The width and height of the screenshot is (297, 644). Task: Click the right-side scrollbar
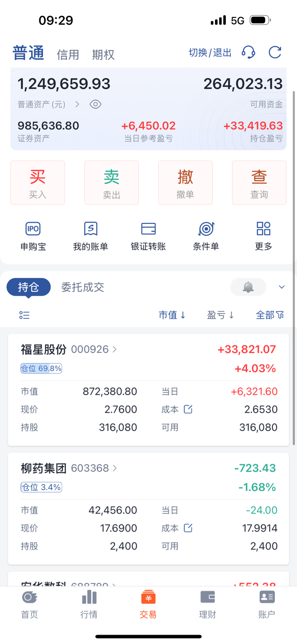tap(294, 268)
